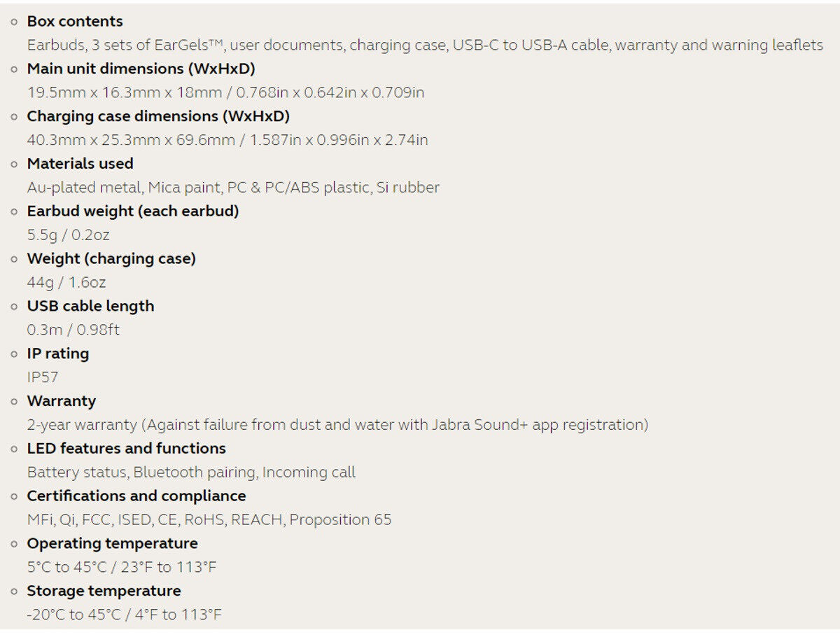Click the bullet beside "IP rating"
This screenshot has width=840, height=637.
14,353
